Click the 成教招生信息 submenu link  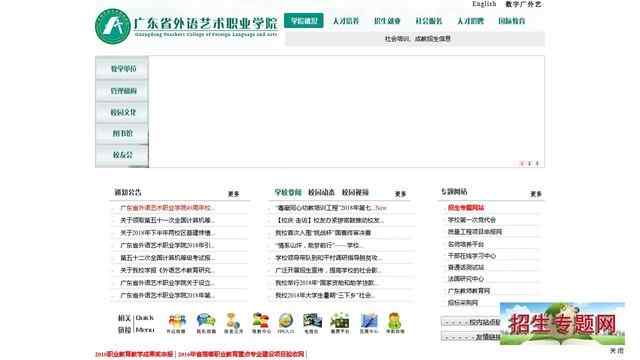coord(433,39)
